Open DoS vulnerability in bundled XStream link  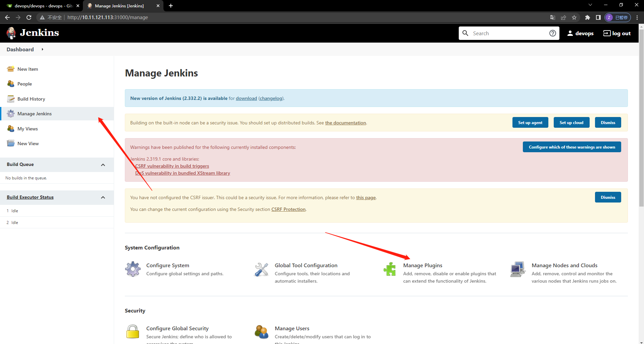(x=183, y=173)
